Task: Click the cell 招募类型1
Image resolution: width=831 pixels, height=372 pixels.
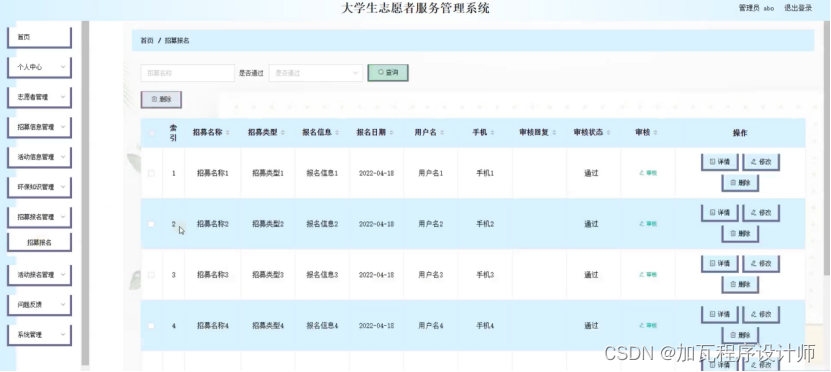Action: [268, 173]
